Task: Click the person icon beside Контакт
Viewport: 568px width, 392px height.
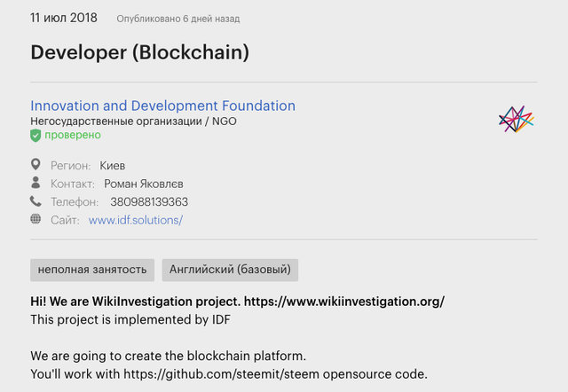Action: (35, 183)
